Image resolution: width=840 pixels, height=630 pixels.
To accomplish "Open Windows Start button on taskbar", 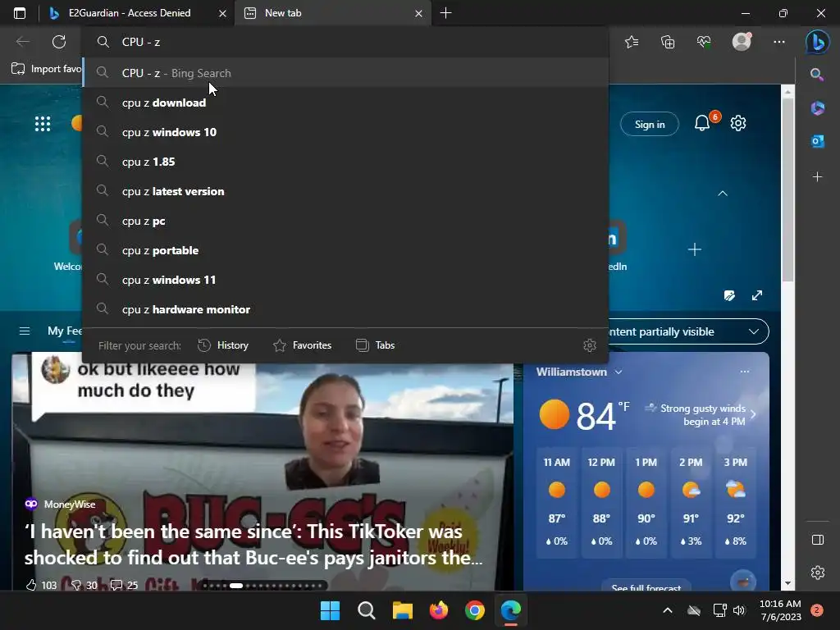I will [x=330, y=610].
